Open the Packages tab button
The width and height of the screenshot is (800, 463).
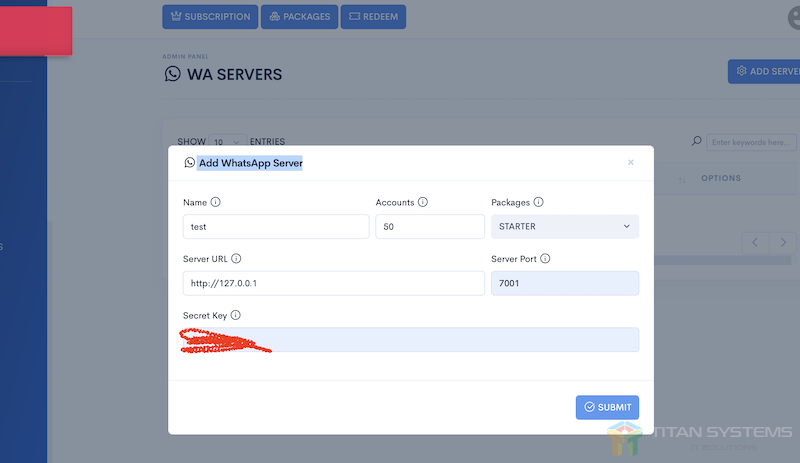(301, 16)
